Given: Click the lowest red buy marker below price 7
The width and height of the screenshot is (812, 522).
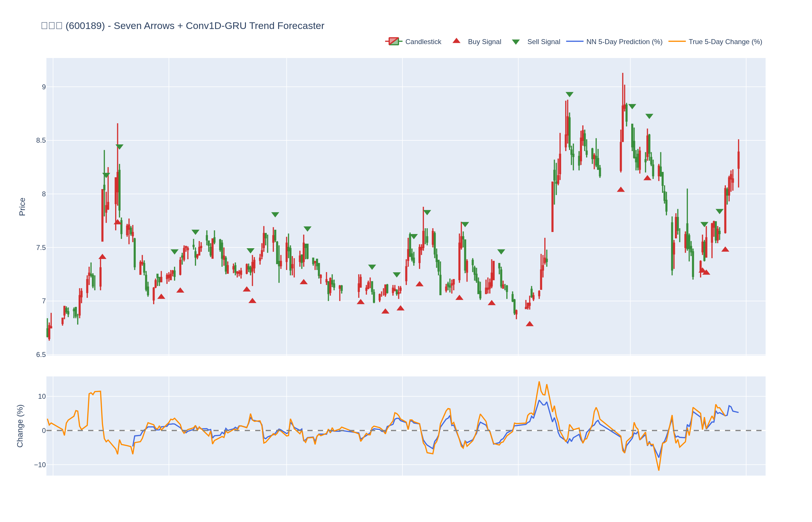Looking at the screenshot, I should [x=530, y=324].
